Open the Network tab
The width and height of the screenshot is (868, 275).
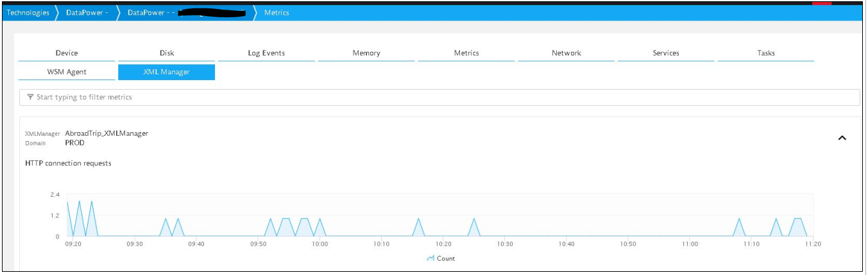(566, 53)
